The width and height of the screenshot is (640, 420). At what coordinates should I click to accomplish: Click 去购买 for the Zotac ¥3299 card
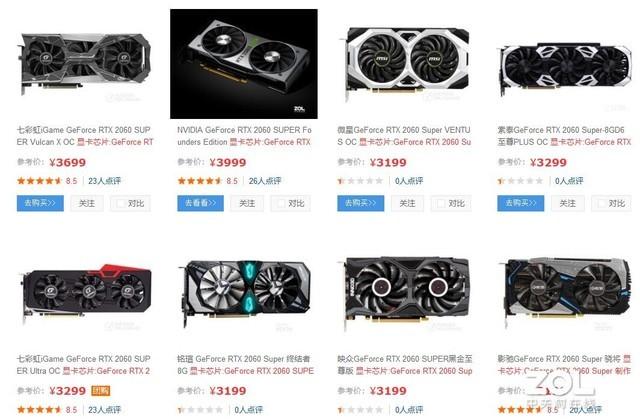[x=520, y=203]
